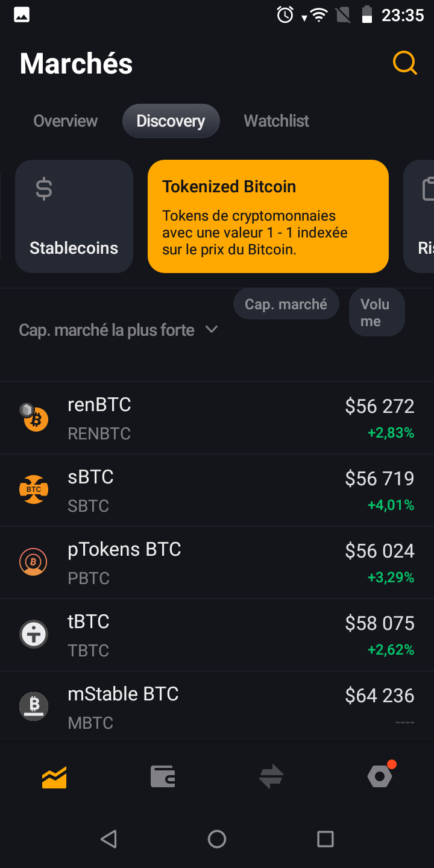
Task: Open the Stablecoins category card
Action: (74, 216)
